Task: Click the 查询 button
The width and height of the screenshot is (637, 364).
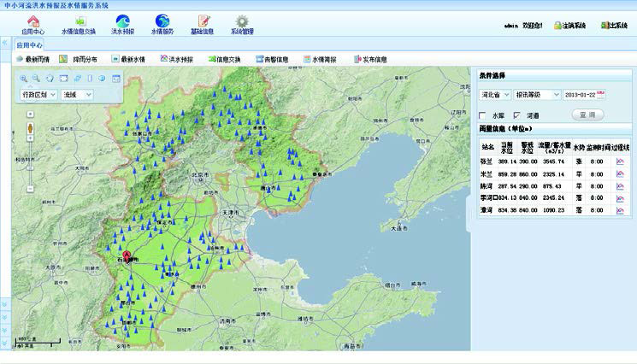Action: [x=589, y=114]
